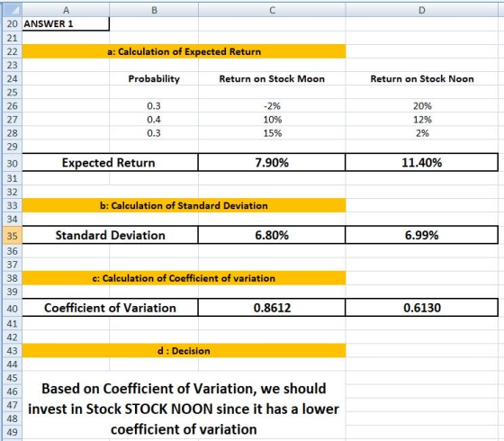504x441 pixels.
Task: Click the ANSWER 1 cell
Action: click(x=66, y=23)
